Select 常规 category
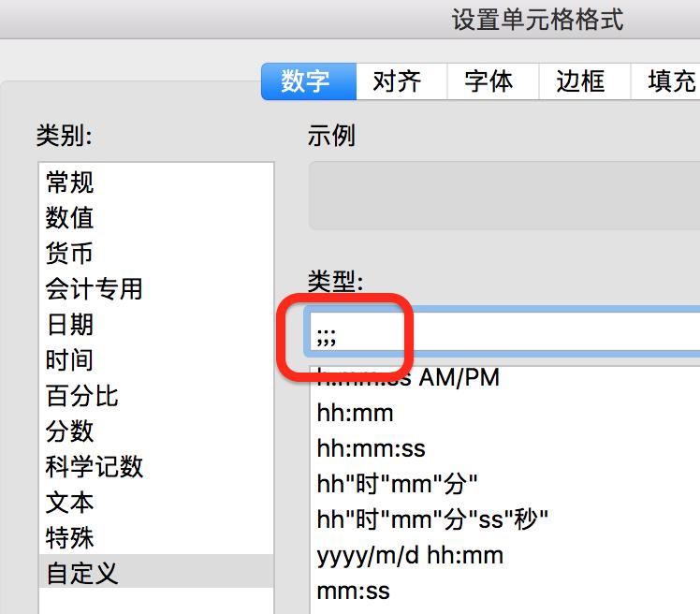 pos(156,183)
